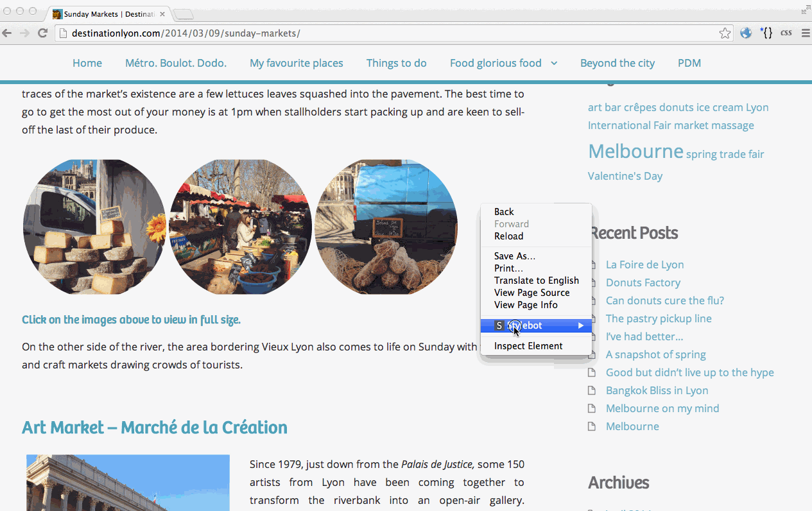This screenshot has width=812, height=511.
Task: Open the cheese stall circular photo
Action: pos(94,227)
